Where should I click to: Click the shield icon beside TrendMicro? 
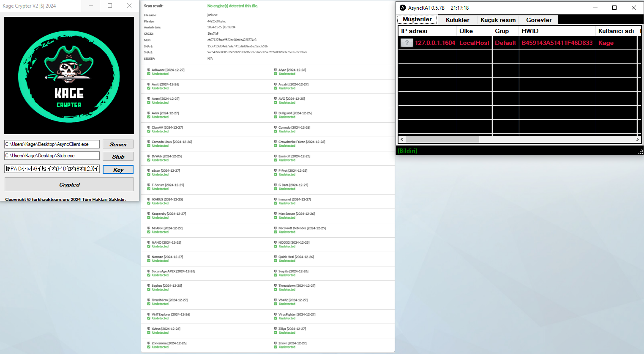pyautogui.click(x=149, y=300)
